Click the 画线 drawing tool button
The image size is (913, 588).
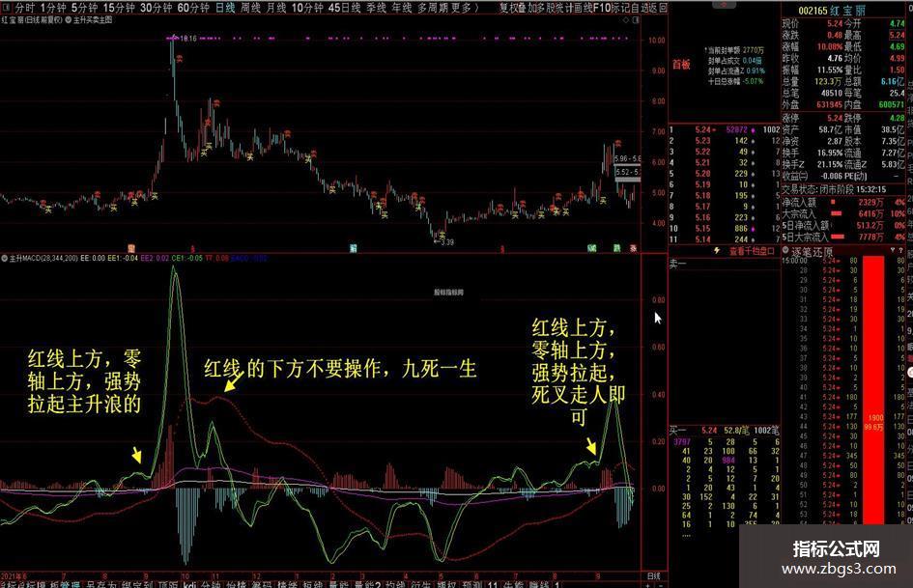(583, 8)
